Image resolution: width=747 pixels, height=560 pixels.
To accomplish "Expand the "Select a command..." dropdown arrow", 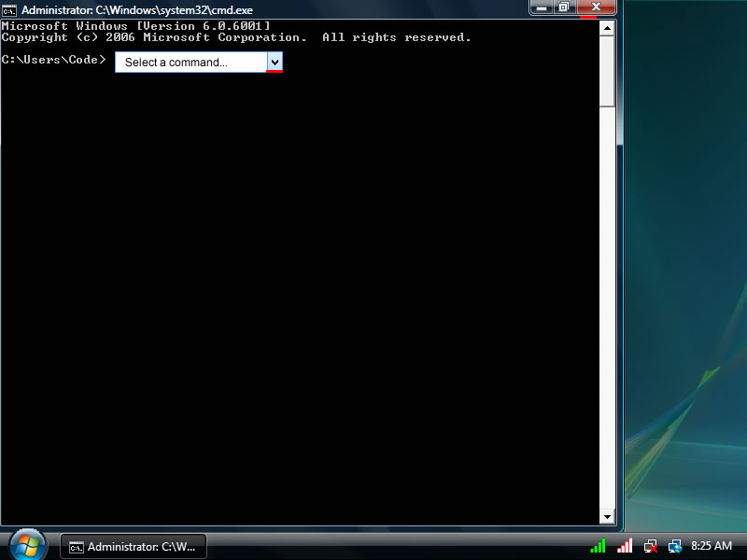I will tap(275, 62).
